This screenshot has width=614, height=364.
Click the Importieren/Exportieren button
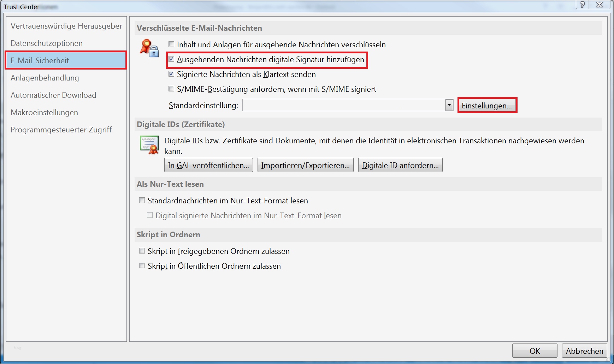(x=305, y=165)
